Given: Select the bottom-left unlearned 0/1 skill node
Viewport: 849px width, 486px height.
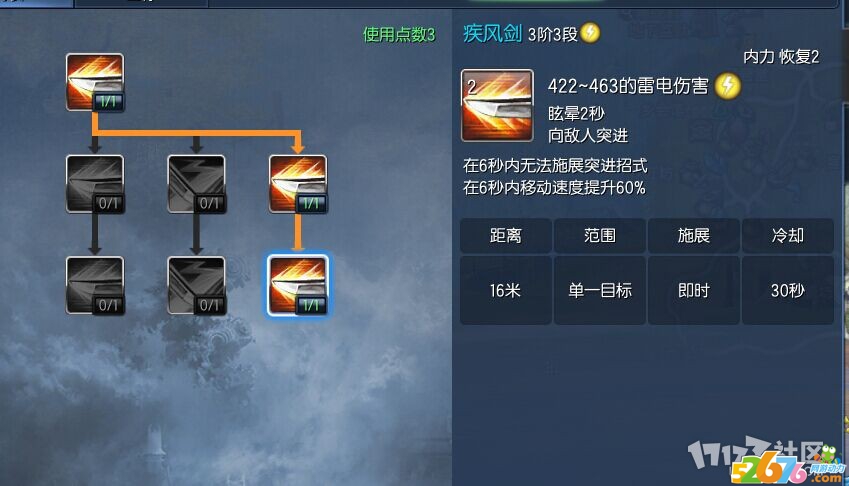Looking at the screenshot, I should (95, 285).
